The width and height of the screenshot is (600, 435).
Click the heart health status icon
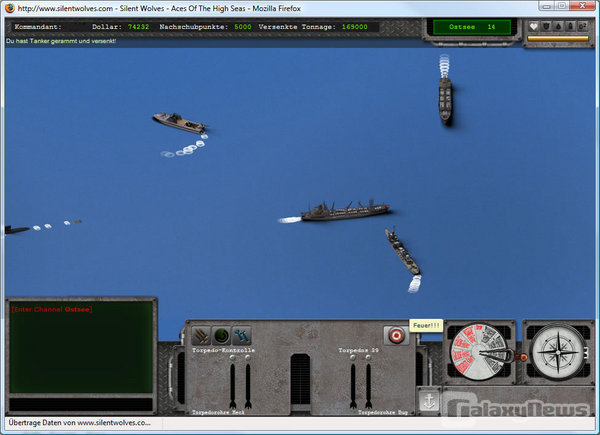534,27
